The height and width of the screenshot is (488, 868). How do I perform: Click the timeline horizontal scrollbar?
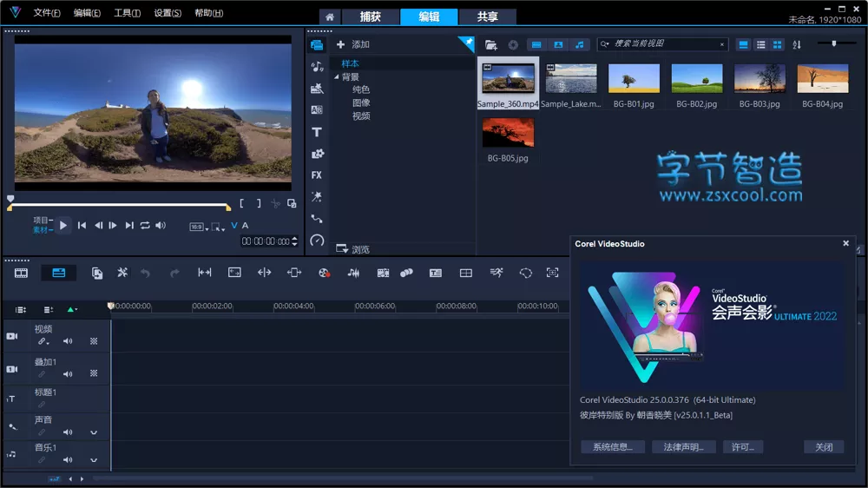tap(343, 478)
